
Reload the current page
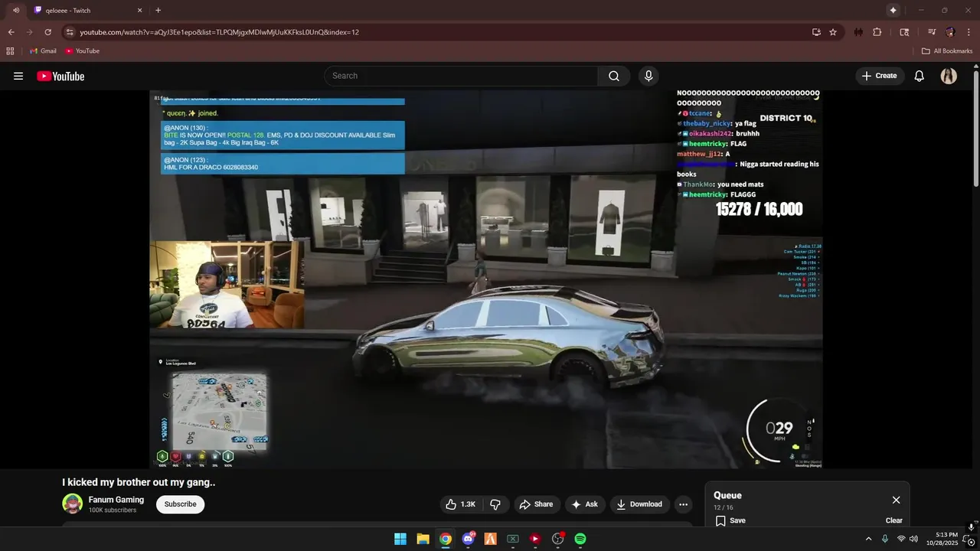click(x=47, y=32)
